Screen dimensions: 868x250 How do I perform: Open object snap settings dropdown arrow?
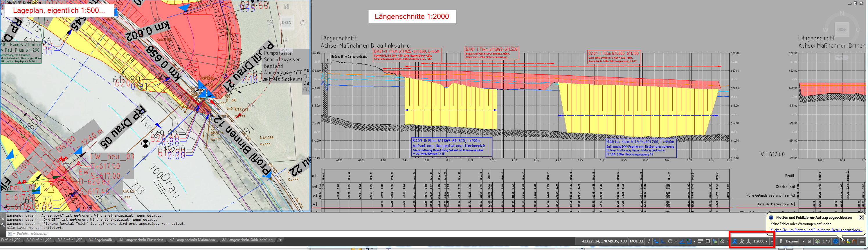pos(694,241)
